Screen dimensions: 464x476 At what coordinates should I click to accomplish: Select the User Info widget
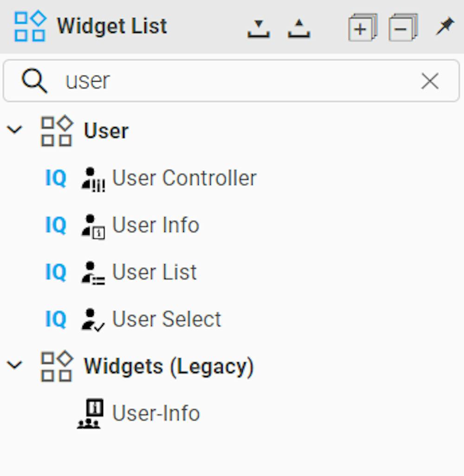(155, 225)
